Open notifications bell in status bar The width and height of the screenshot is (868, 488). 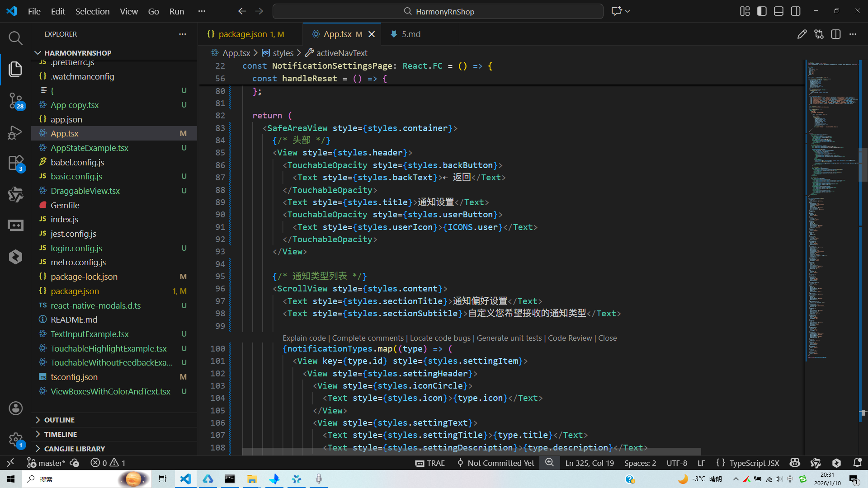[x=857, y=463]
